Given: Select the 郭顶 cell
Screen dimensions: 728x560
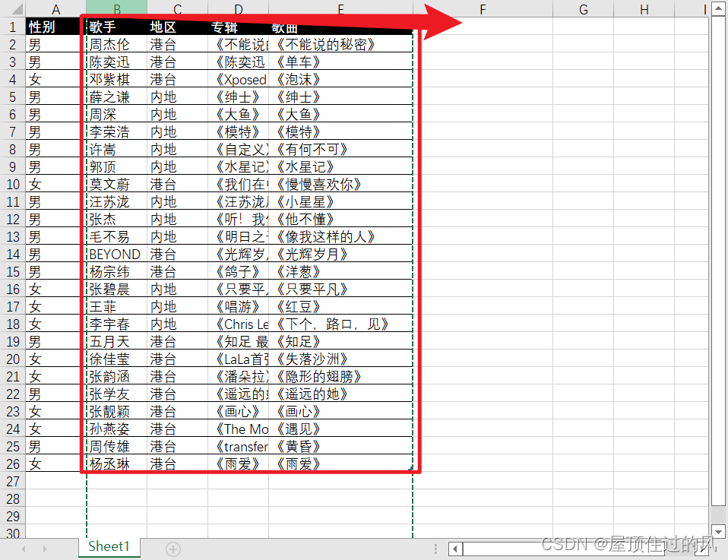Looking at the screenshot, I should coord(116,166).
